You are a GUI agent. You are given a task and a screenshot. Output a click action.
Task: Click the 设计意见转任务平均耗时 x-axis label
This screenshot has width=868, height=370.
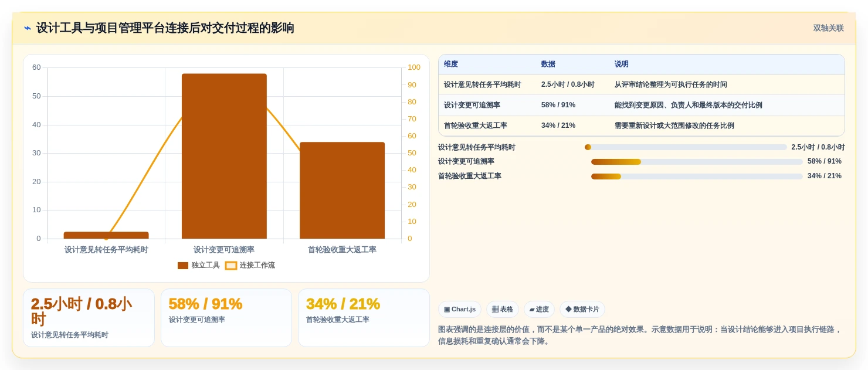point(106,250)
